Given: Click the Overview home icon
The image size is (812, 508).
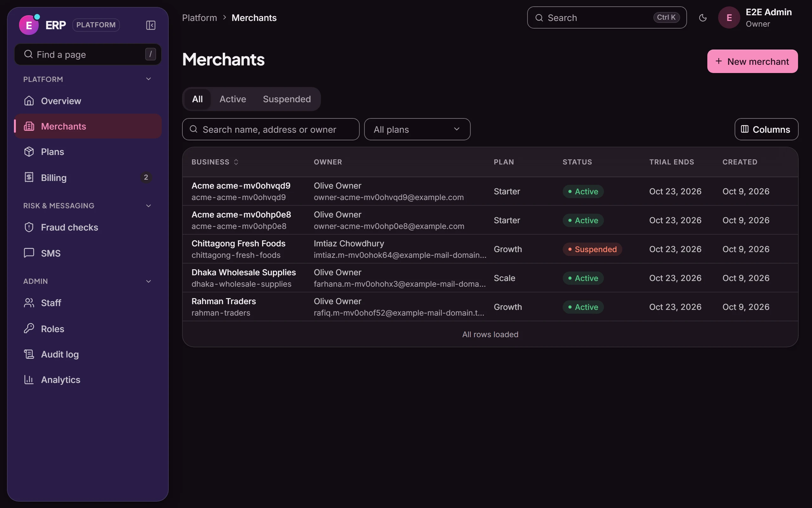Looking at the screenshot, I should click(x=29, y=101).
